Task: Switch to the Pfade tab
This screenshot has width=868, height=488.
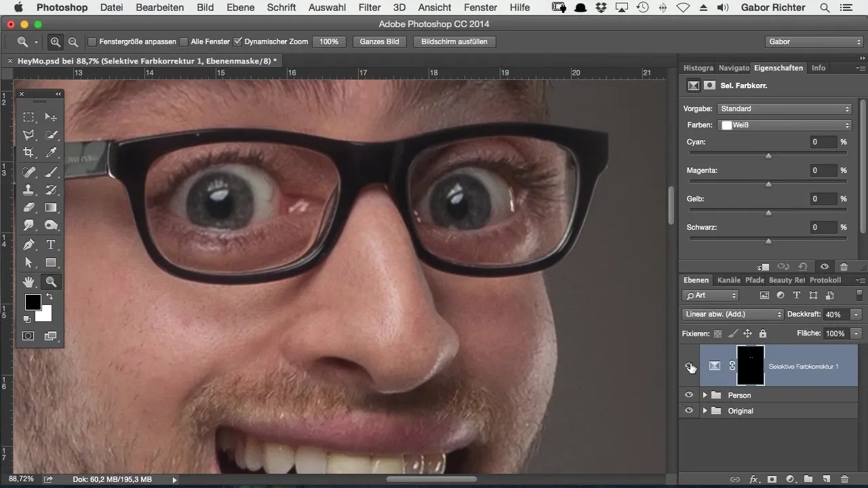Action: coord(755,280)
